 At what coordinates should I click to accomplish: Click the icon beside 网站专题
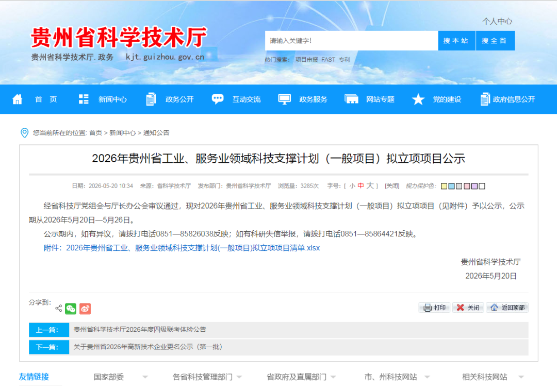pos(351,99)
